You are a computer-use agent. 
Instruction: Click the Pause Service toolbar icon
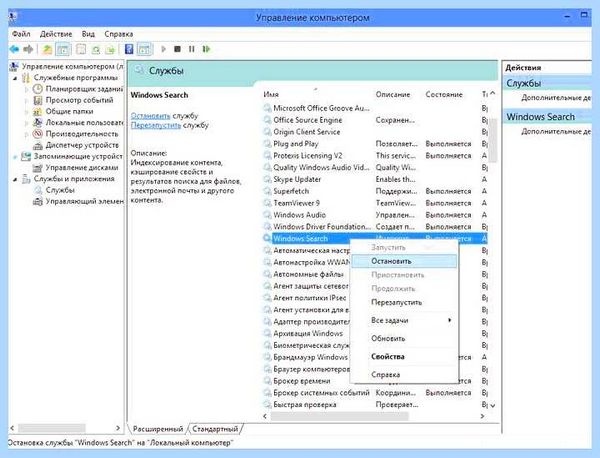coord(191,49)
